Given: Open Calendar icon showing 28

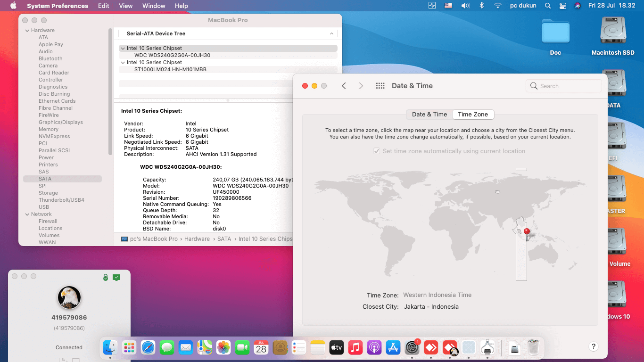Looking at the screenshot, I should click(261, 348).
